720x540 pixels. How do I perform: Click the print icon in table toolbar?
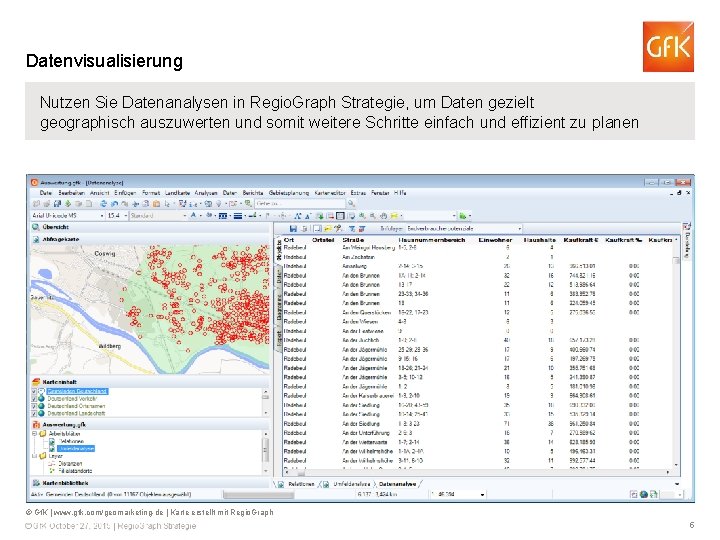click(x=304, y=229)
